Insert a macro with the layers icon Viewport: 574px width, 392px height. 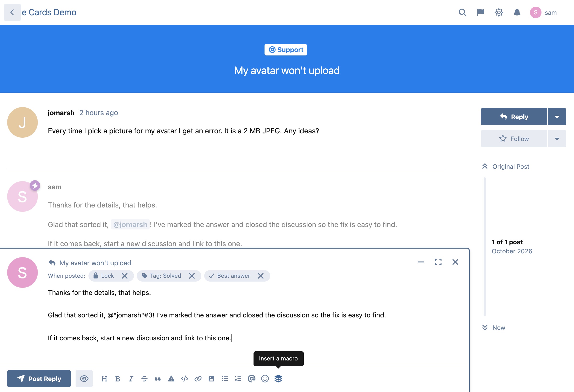click(x=278, y=379)
